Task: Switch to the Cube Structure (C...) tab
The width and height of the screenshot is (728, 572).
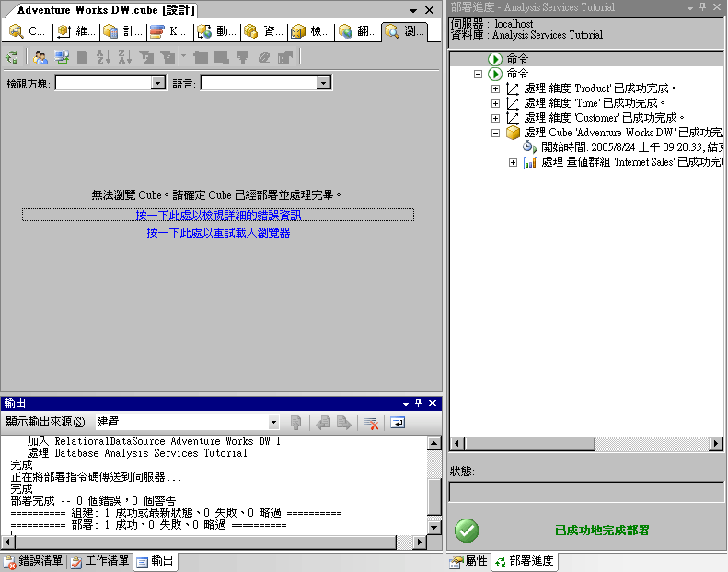Action: (27, 31)
